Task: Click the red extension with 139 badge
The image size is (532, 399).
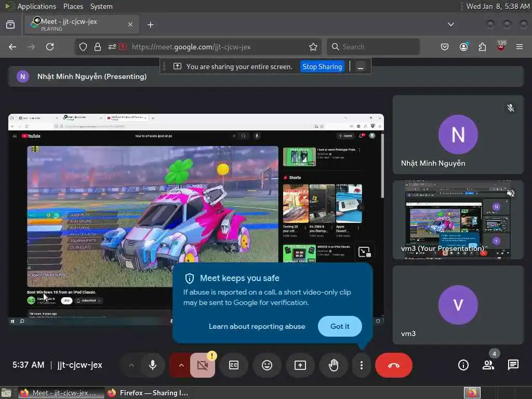Action: tap(501, 46)
